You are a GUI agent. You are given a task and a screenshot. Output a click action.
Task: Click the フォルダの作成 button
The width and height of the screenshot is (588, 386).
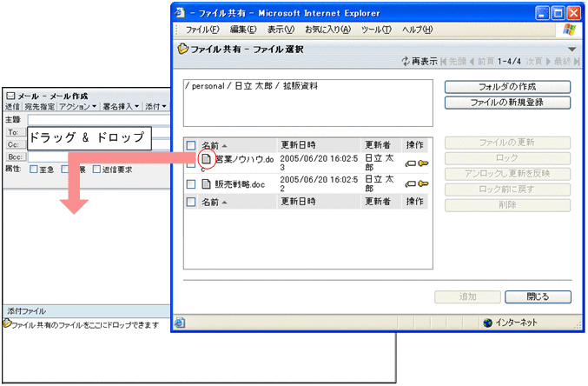pyautogui.click(x=507, y=87)
